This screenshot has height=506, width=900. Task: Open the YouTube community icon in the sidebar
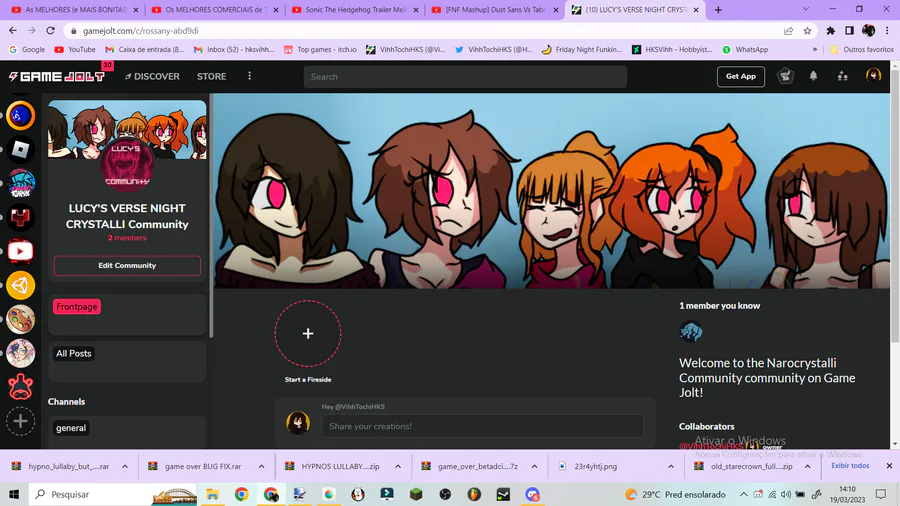21,251
